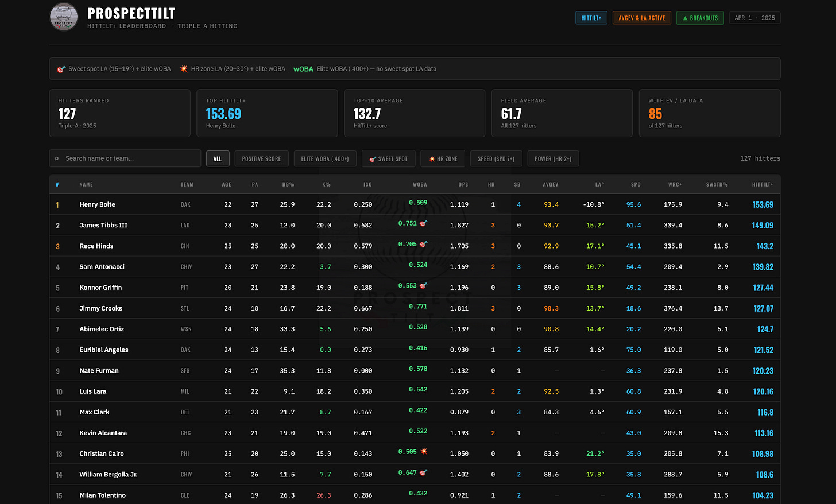Sort by the BB% column header
The height and width of the screenshot is (504, 836).
[288, 184]
